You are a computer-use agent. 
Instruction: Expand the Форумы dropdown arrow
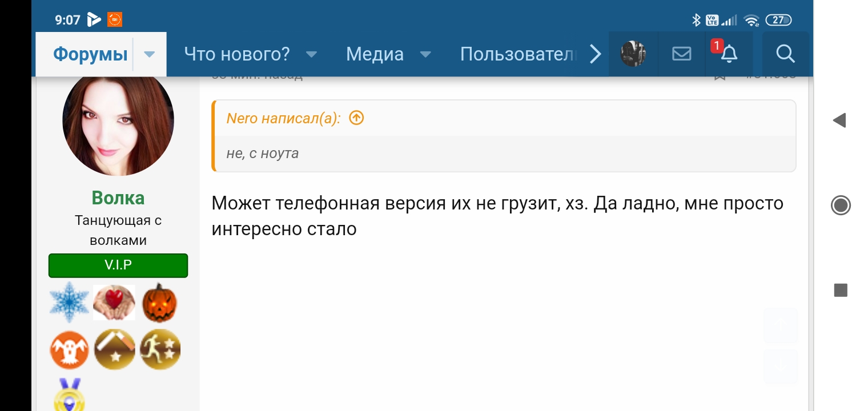pyautogui.click(x=150, y=54)
